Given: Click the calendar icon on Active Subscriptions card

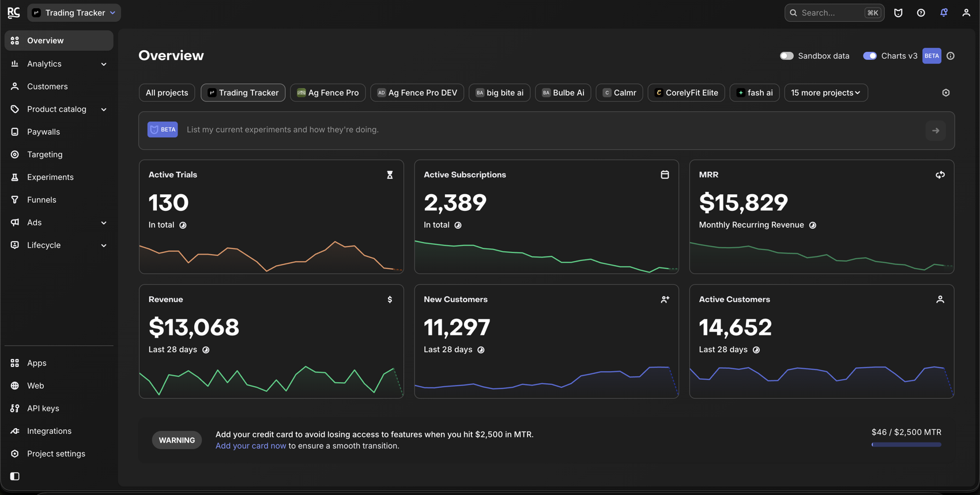Looking at the screenshot, I should coord(665,175).
